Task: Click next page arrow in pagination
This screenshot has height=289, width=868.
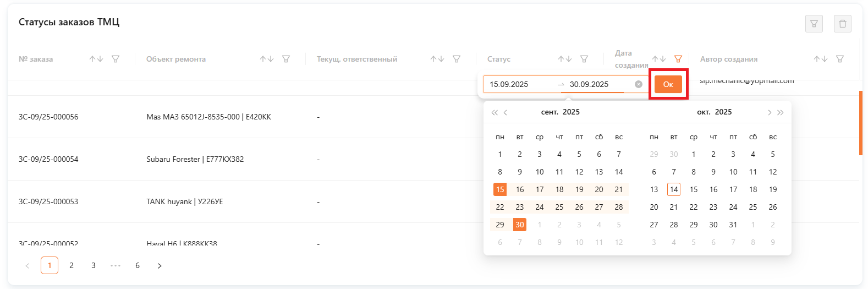Action: (160, 265)
